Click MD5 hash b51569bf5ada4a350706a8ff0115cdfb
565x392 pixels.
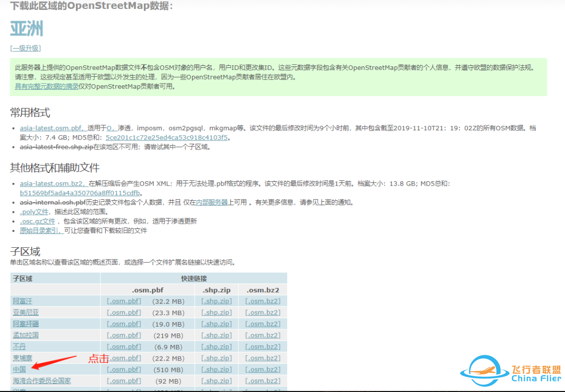[80, 193]
